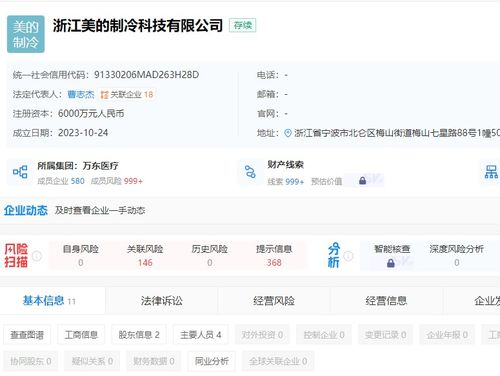500x376 pixels.
Task: Open 自身风险 0 entry
Action: point(81,256)
